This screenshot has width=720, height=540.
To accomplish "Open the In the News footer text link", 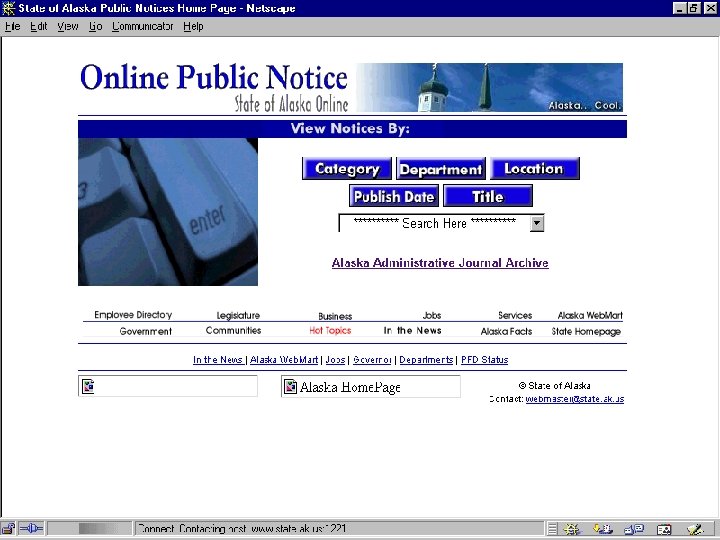I will tap(218, 360).
